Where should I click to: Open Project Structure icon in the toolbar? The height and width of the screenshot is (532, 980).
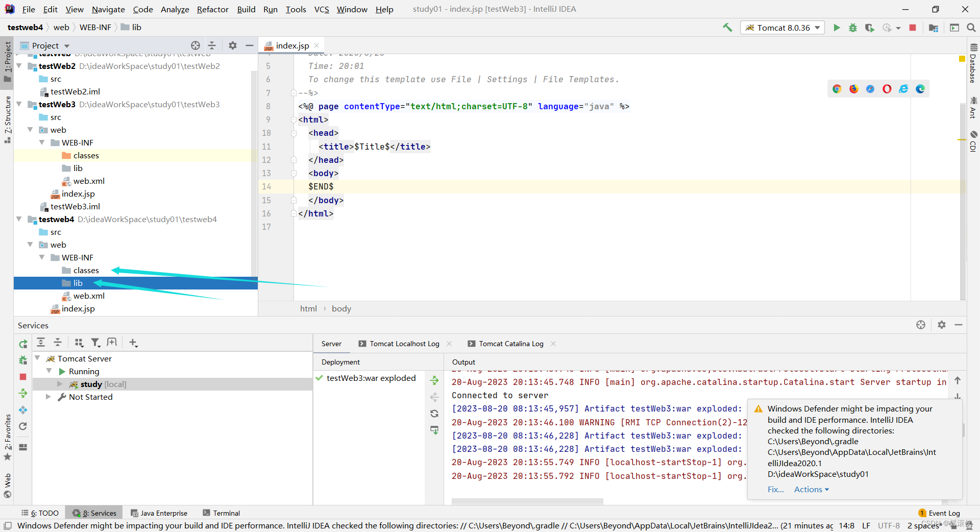934,28
